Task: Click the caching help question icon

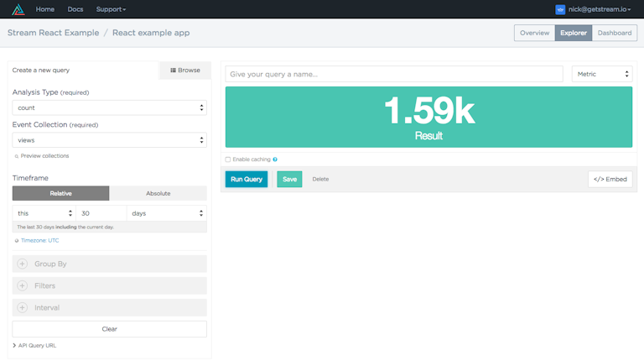Action: [275, 160]
